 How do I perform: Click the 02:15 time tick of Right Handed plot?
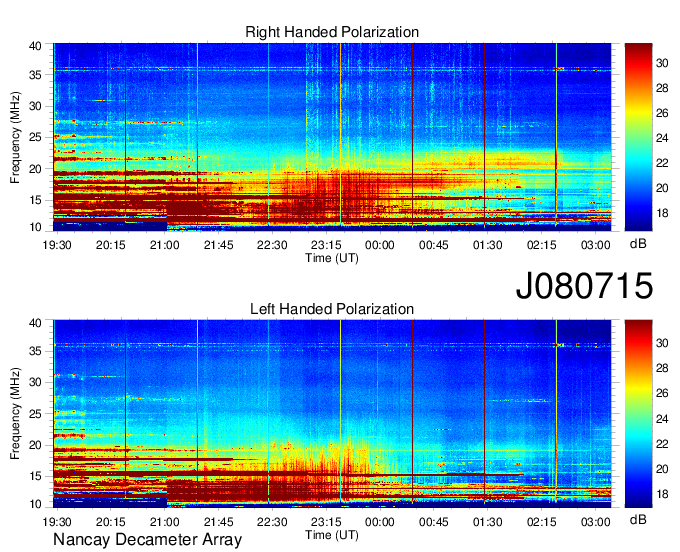(x=542, y=245)
